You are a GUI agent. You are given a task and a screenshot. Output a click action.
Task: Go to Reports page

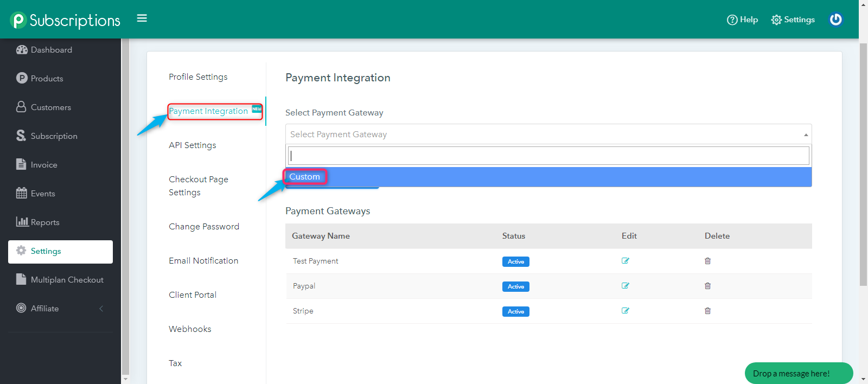tap(45, 222)
